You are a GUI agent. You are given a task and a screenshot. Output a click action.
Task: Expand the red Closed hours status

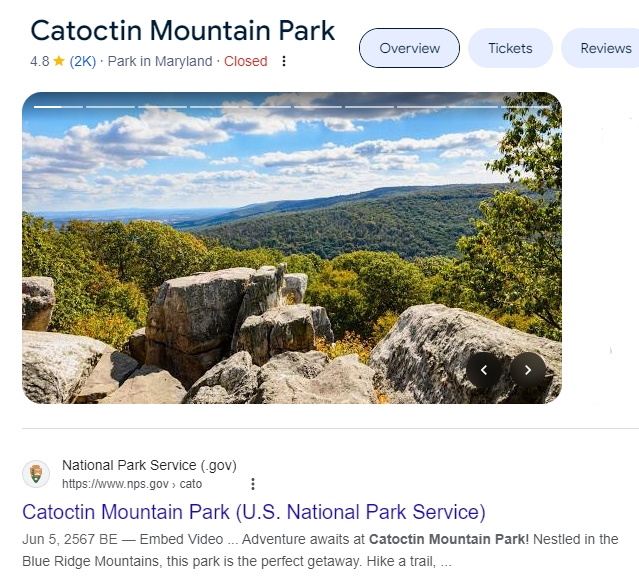246,61
